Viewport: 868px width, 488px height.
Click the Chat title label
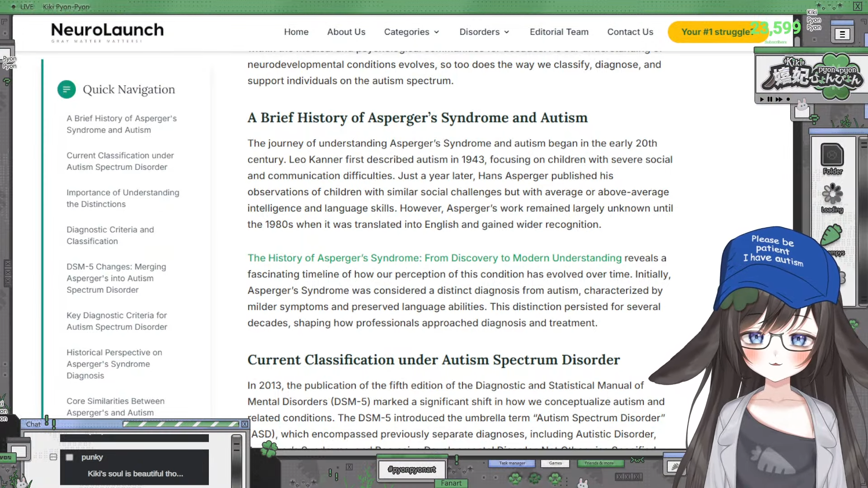pos(33,424)
